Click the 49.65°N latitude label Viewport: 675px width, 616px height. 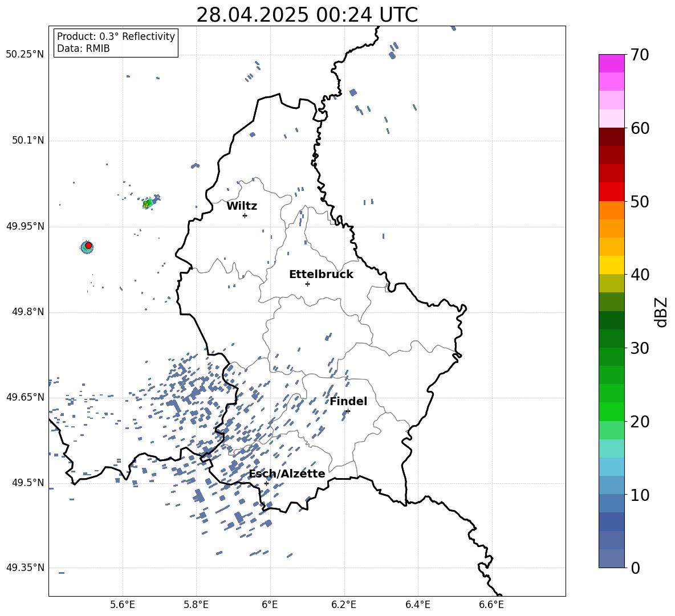click(25, 397)
